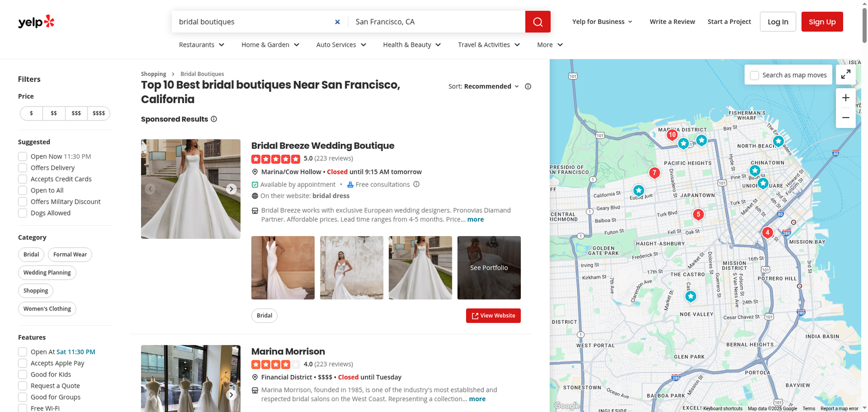Open Yelp for Business dropdown
Viewport: 868px width, 412px height.
click(x=602, y=22)
